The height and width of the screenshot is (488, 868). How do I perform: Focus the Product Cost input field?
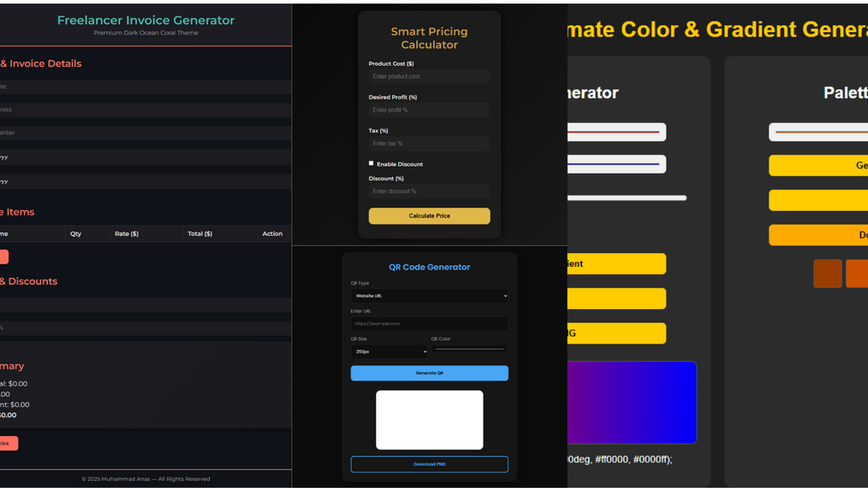(429, 76)
